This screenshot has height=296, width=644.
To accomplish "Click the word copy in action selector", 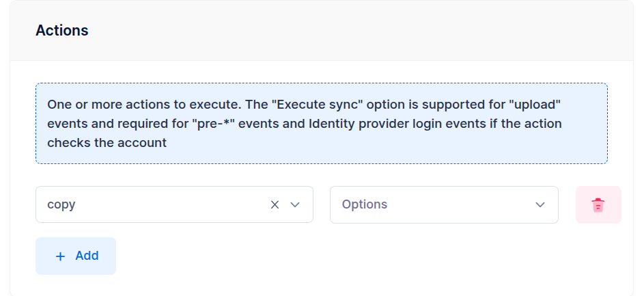I will coord(61,205).
